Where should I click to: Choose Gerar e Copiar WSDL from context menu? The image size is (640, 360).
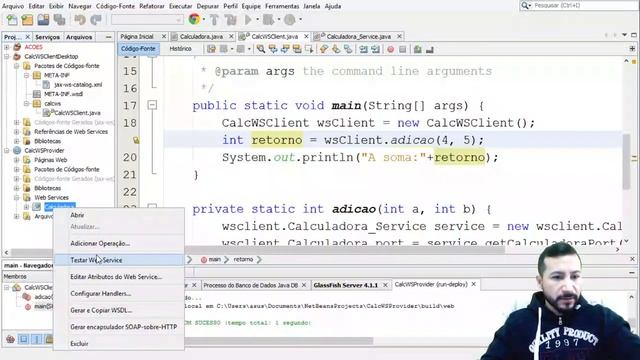click(119, 310)
